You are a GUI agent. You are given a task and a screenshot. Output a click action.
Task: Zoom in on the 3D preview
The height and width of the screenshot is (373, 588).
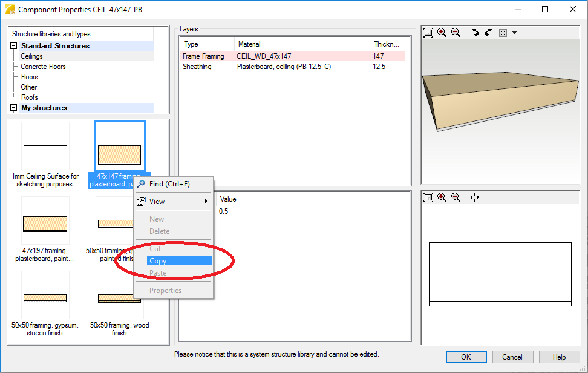pyautogui.click(x=442, y=33)
